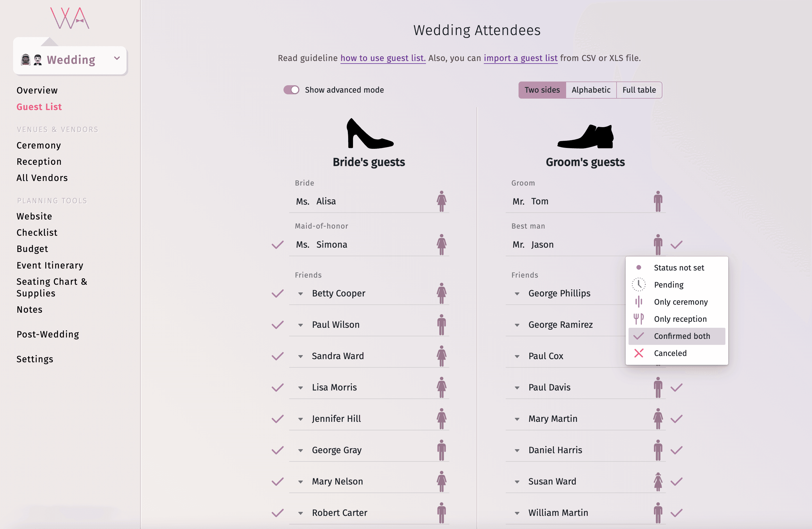
Task: Toggle the Show advanced mode switch
Action: [291, 90]
